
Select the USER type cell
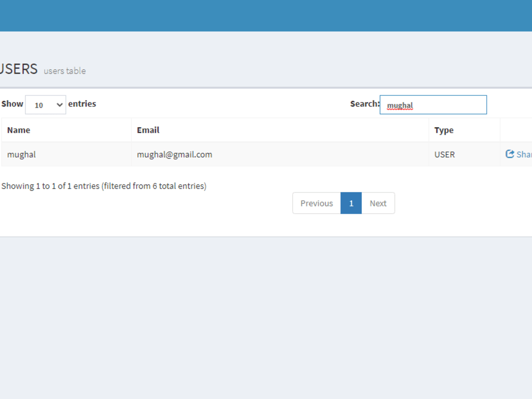[464, 154]
